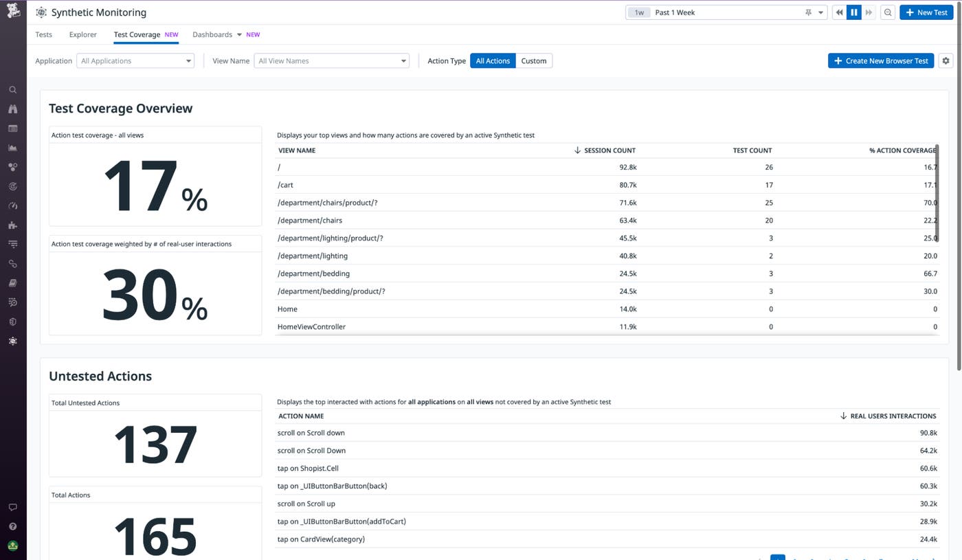Switch to the Tests tab
The image size is (962, 560).
(x=44, y=34)
